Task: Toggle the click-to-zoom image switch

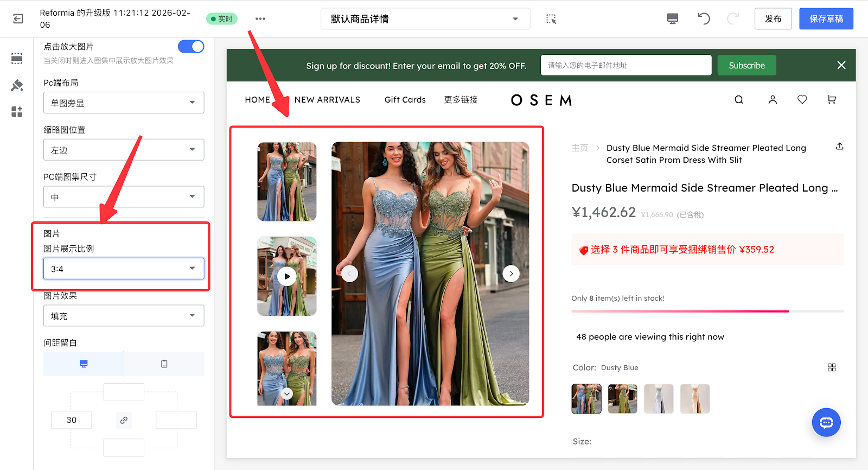Action: click(x=191, y=47)
